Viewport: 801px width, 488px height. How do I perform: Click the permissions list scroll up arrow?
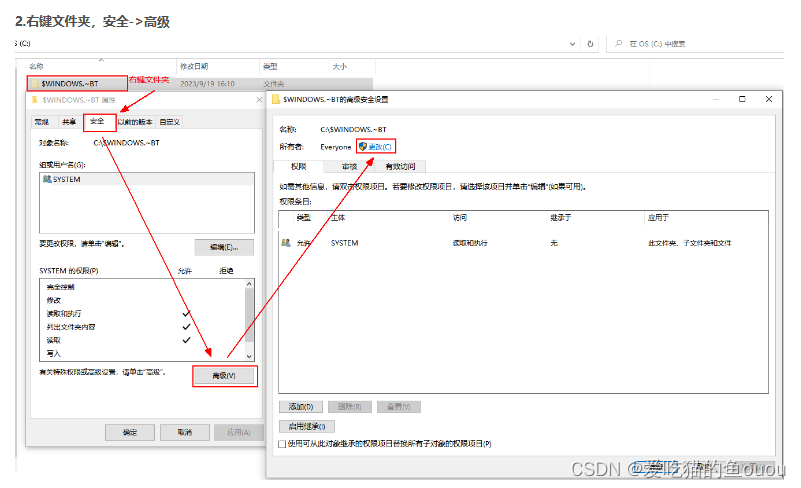(249, 284)
